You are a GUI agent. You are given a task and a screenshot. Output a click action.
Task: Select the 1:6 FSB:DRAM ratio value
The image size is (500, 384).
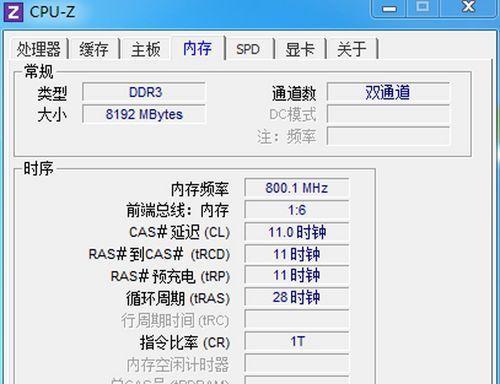[297, 210]
